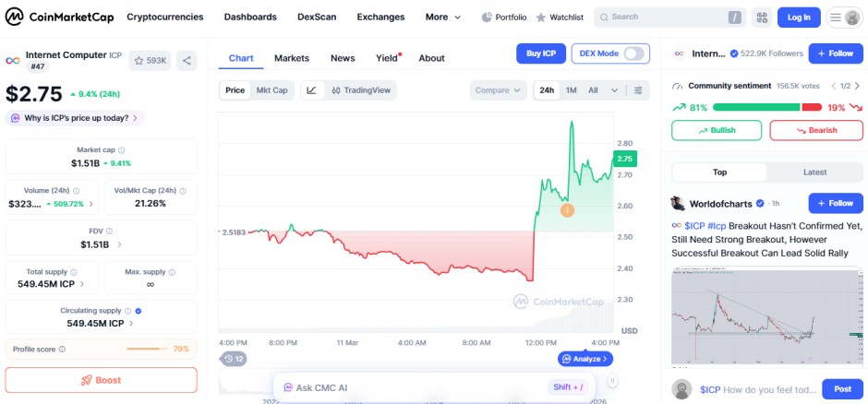The width and height of the screenshot is (868, 404).
Task: Add ICP to watchlist via 593K star
Action: pos(150,61)
